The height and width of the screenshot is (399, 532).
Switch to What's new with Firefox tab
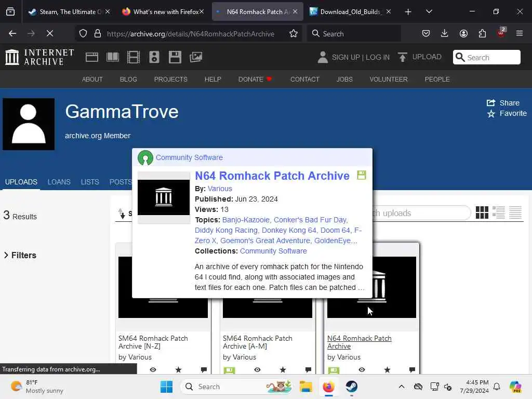(x=163, y=12)
